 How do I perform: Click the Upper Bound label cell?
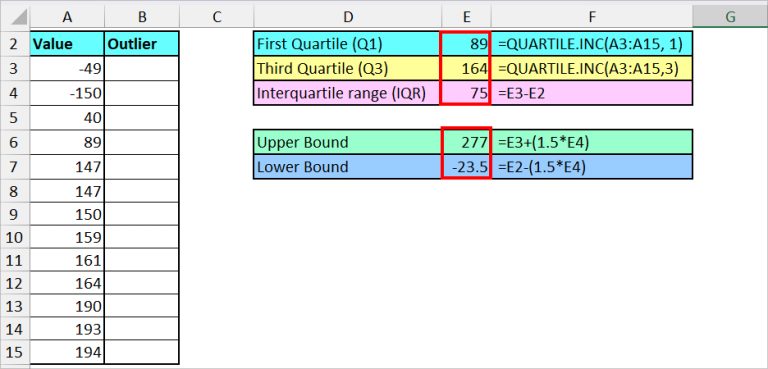point(347,142)
